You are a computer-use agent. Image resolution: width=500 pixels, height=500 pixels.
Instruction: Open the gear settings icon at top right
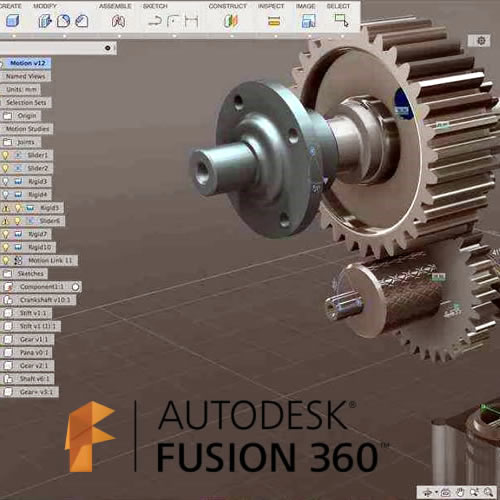coord(481,41)
